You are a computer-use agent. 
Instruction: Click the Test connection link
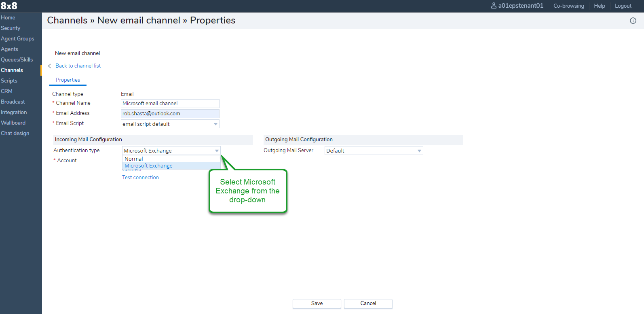(x=140, y=178)
